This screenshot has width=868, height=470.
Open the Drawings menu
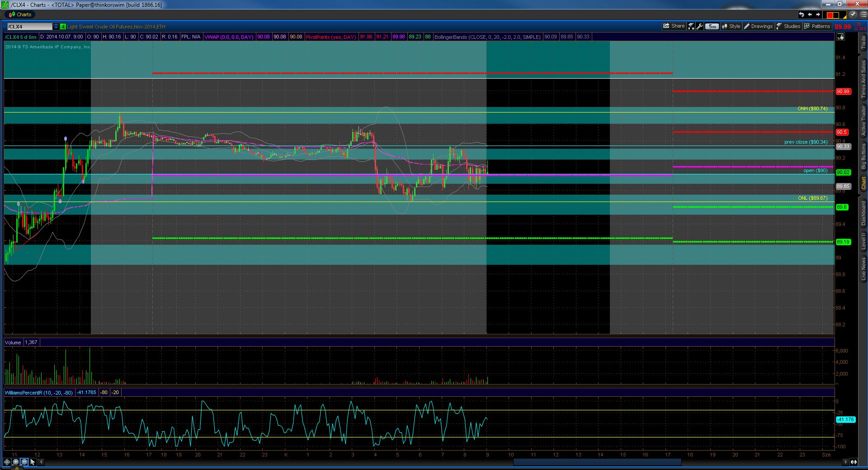[758, 26]
